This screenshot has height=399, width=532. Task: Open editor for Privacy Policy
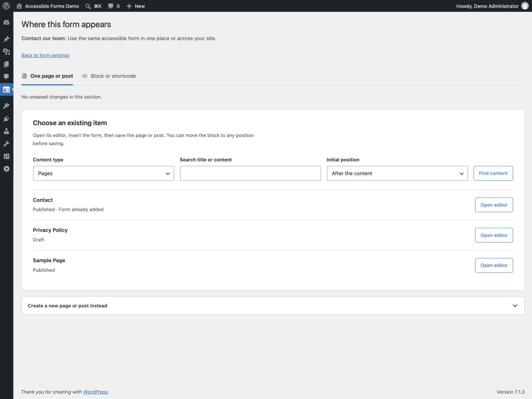tap(494, 235)
